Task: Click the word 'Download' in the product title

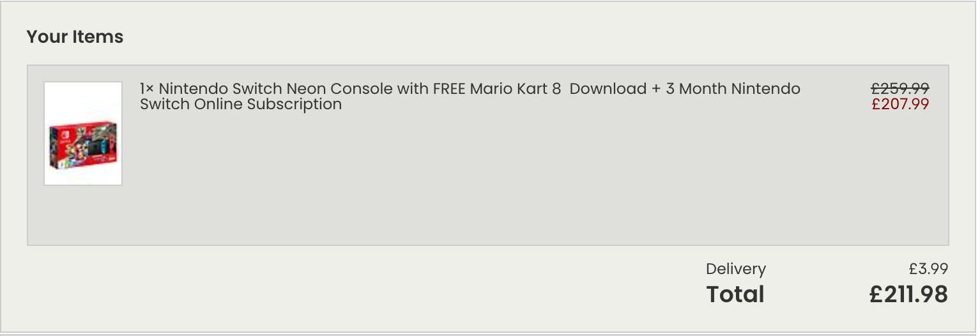Action: (x=608, y=89)
